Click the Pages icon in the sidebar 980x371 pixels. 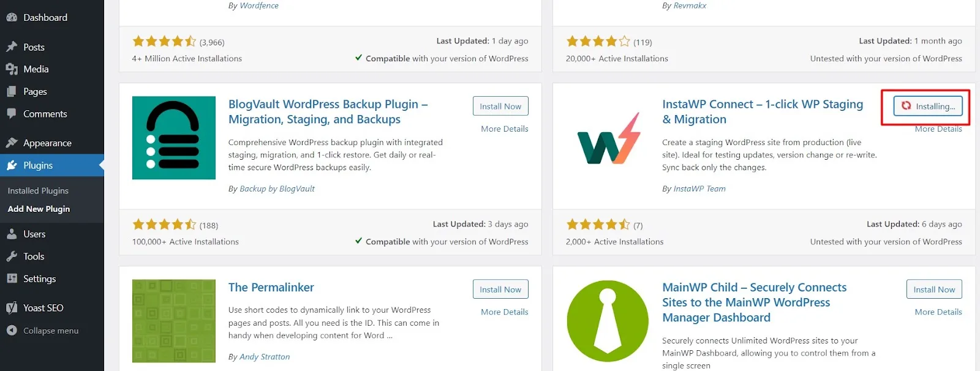pyautogui.click(x=12, y=91)
